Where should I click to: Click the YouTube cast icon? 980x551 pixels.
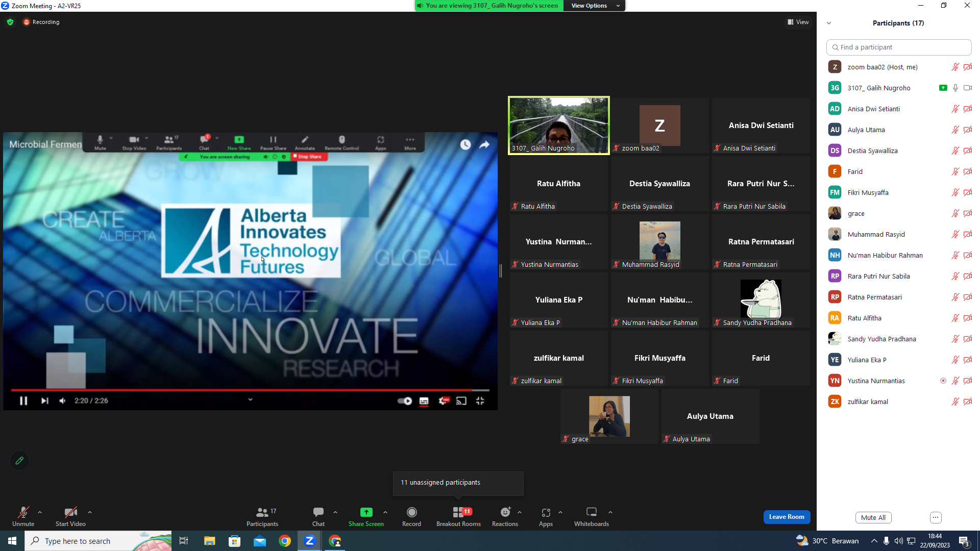pos(461,401)
